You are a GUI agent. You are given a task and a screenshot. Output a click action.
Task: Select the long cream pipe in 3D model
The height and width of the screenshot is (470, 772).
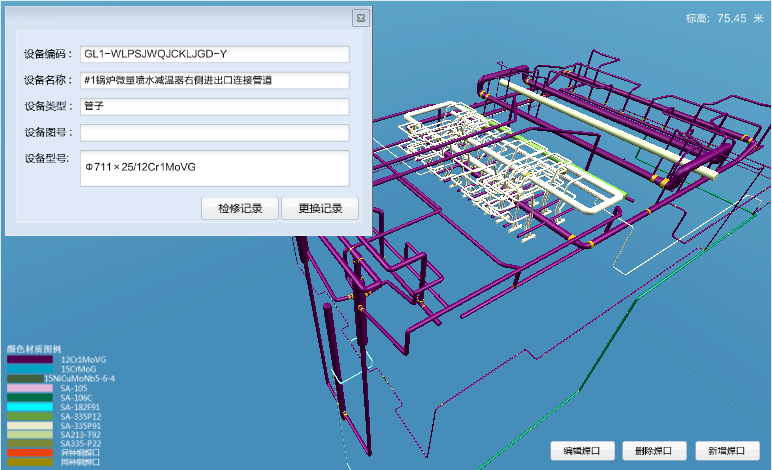click(x=606, y=127)
